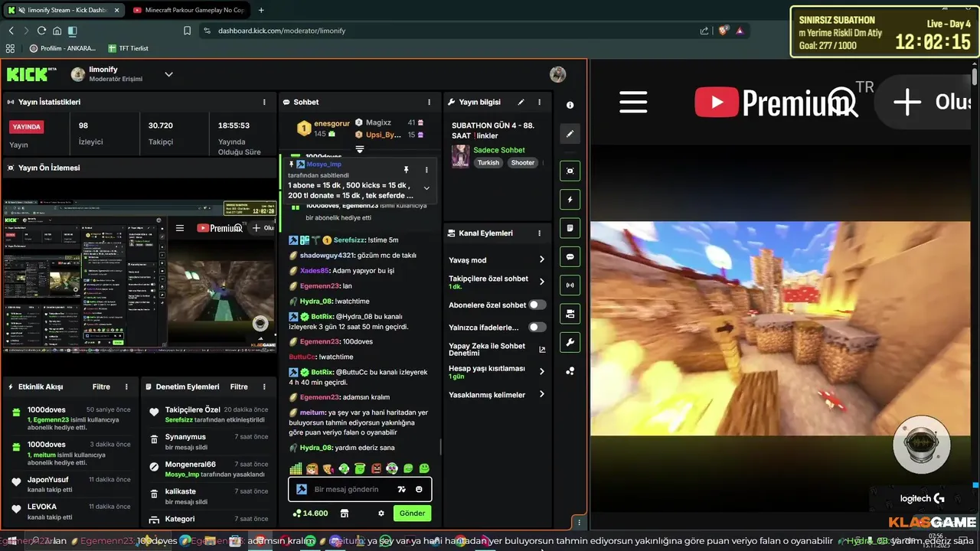
Task: Open YouTube hamburger menu
Action: [633, 102]
